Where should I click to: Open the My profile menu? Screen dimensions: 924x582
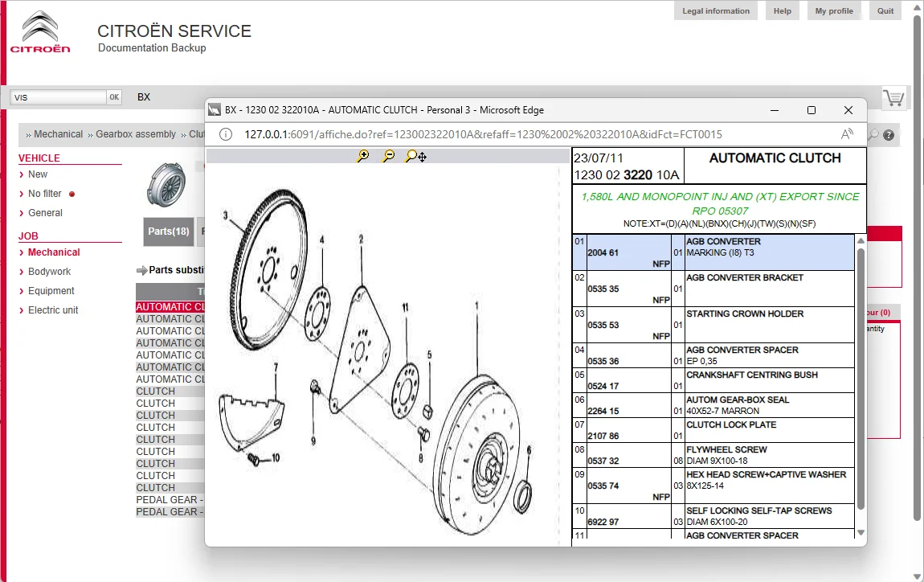834,11
